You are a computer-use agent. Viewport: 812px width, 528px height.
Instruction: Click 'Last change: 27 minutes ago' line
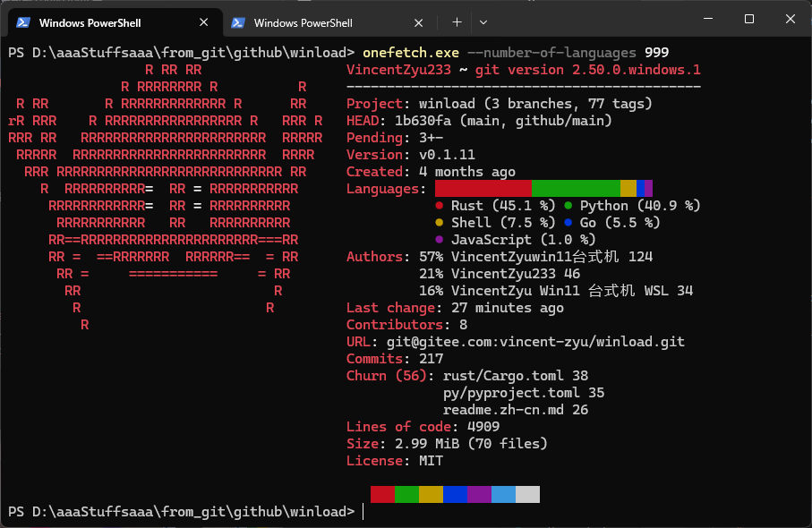(455, 308)
